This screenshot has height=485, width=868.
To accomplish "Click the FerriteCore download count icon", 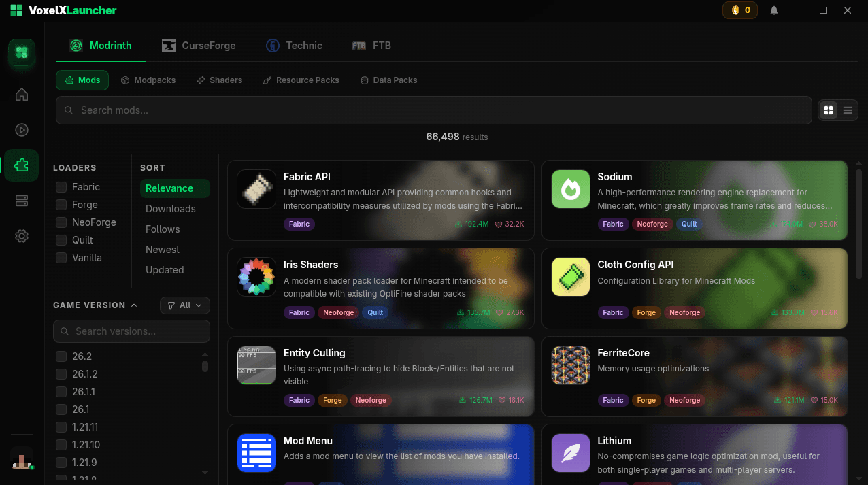I will click(x=776, y=400).
